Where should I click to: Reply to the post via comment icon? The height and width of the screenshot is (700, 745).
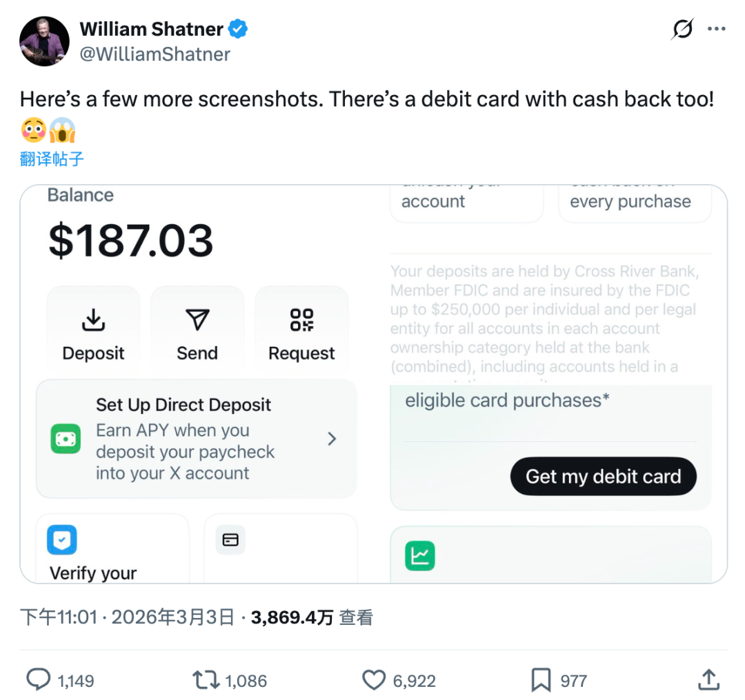click(x=38, y=681)
